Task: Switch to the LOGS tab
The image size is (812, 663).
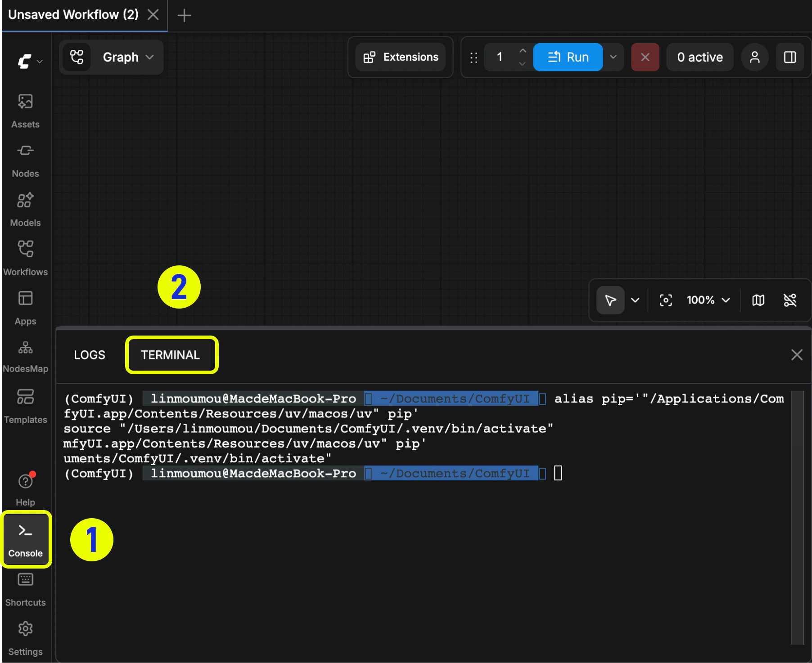Action: tap(90, 355)
